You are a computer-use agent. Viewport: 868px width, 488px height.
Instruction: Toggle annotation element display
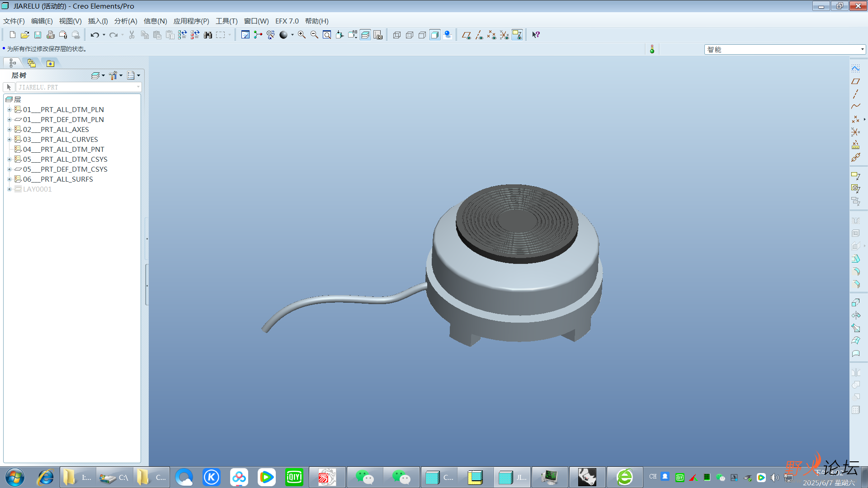point(517,35)
